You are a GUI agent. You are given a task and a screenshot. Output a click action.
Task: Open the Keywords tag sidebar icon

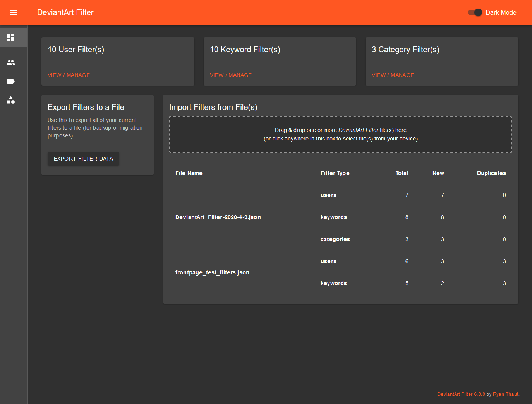click(x=11, y=81)
